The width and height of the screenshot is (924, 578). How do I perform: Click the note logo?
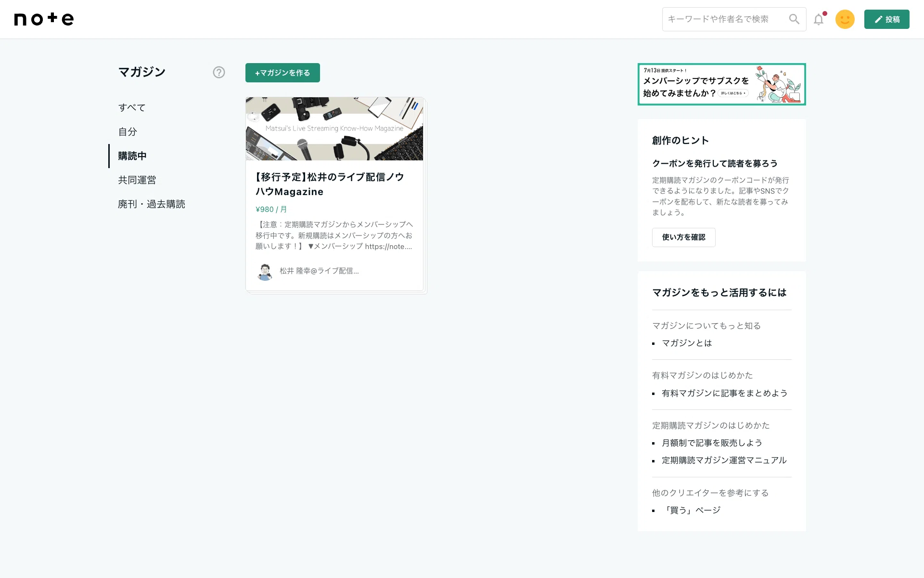tap(44, 19)
